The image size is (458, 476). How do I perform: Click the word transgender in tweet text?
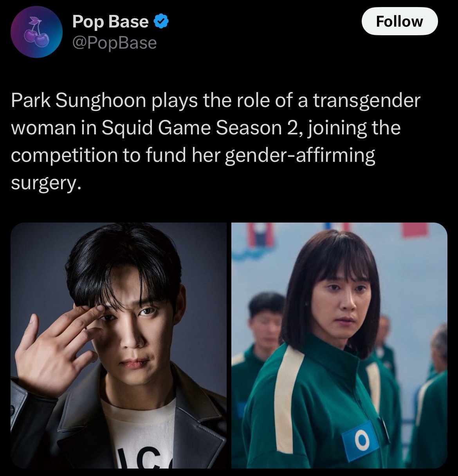[366, 101]
